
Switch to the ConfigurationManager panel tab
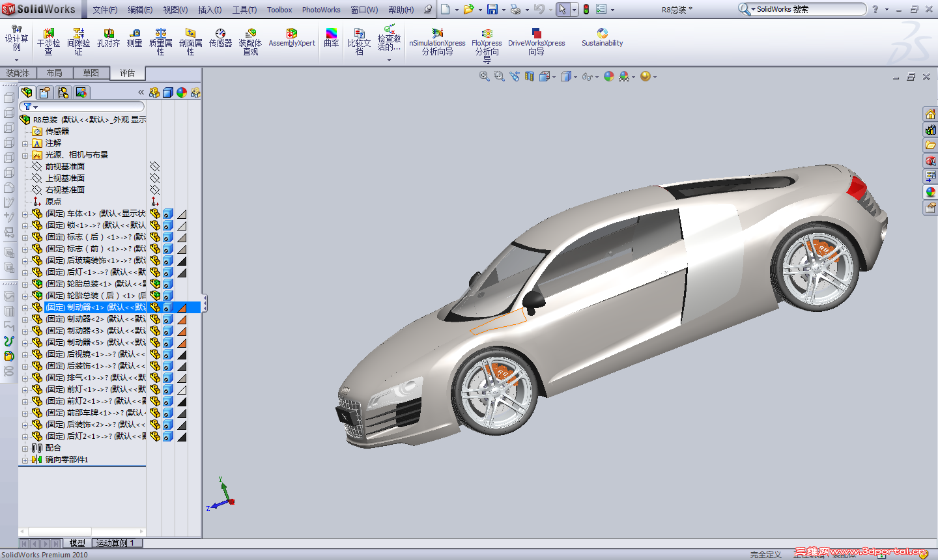click(63, 92)
